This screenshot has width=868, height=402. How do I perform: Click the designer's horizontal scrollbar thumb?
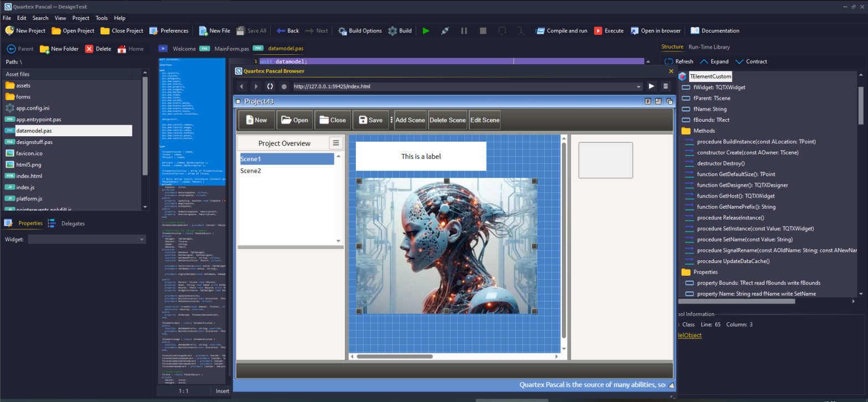[394, 357]
